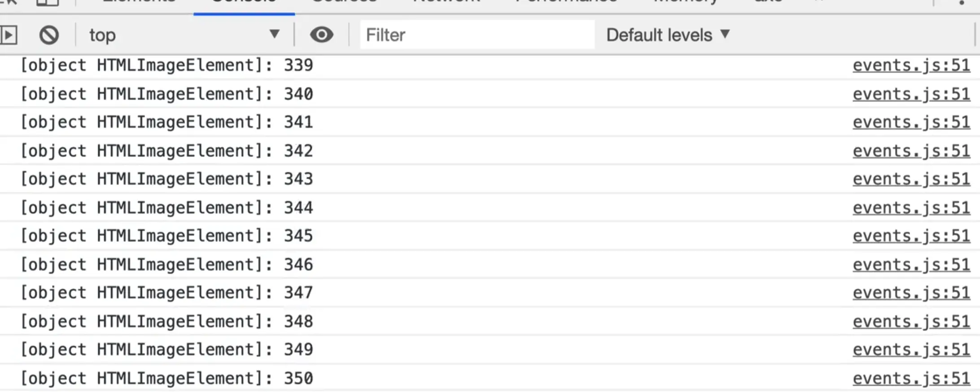Expand the Default levels dropdown

(668, 35)
